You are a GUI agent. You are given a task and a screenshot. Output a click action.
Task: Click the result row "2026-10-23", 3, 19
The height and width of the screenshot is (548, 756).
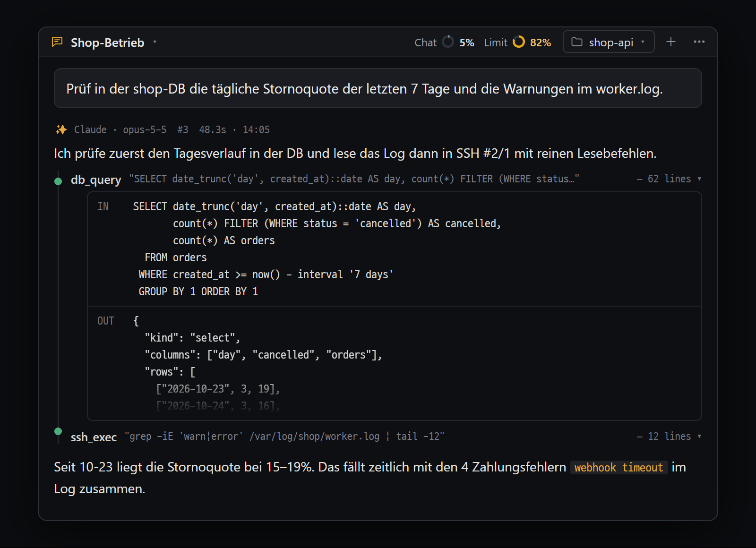tap(218, 389)
